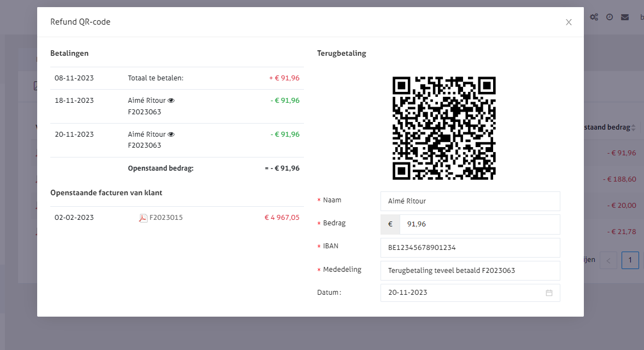Select page 1 in the pagination
This screenshot has width=644, height=350.
pos(630,260)
